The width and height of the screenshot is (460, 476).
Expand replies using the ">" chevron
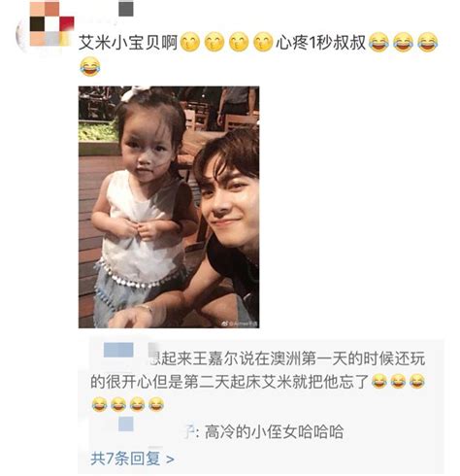click(170, 459)
